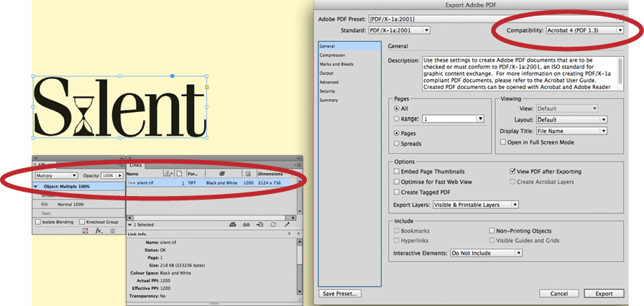Enable Optimise for Fast Web View

point(397,182)
